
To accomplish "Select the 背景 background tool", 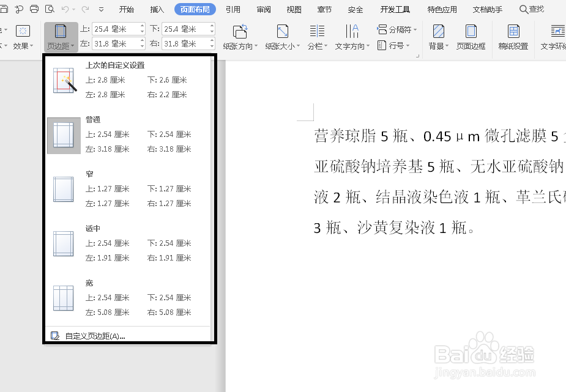I will [x=437, y=37].
